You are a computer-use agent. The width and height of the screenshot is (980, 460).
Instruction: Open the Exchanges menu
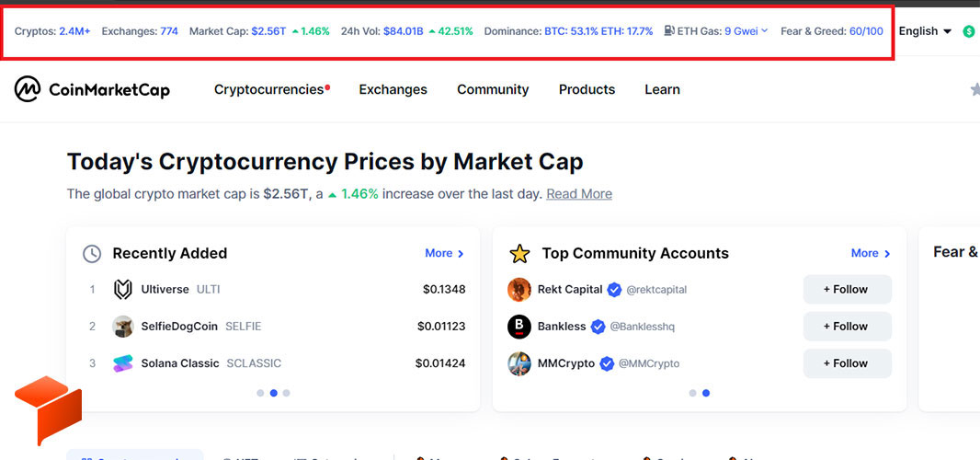pos(393,89)
